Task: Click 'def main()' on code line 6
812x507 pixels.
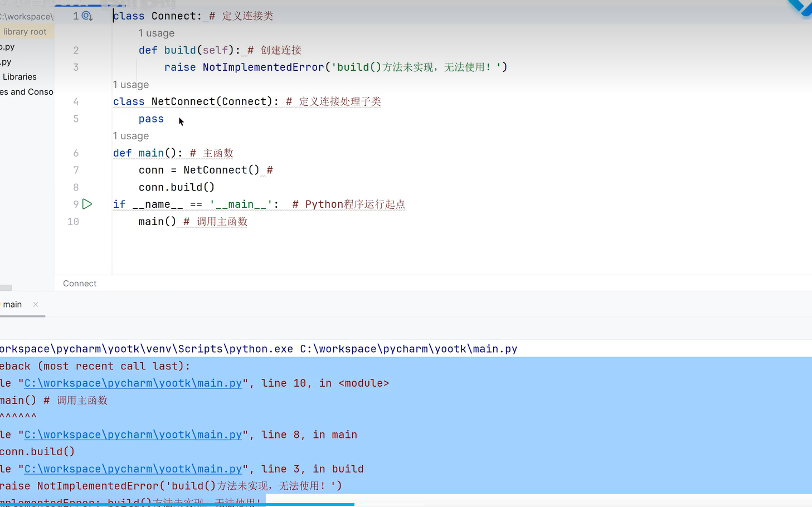Action: tap(144, 153)
